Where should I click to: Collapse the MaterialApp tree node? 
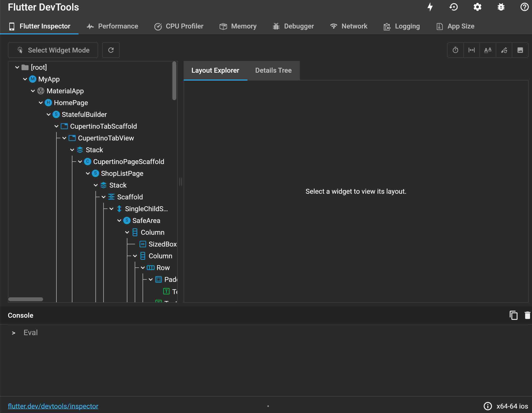pos(33,91)
